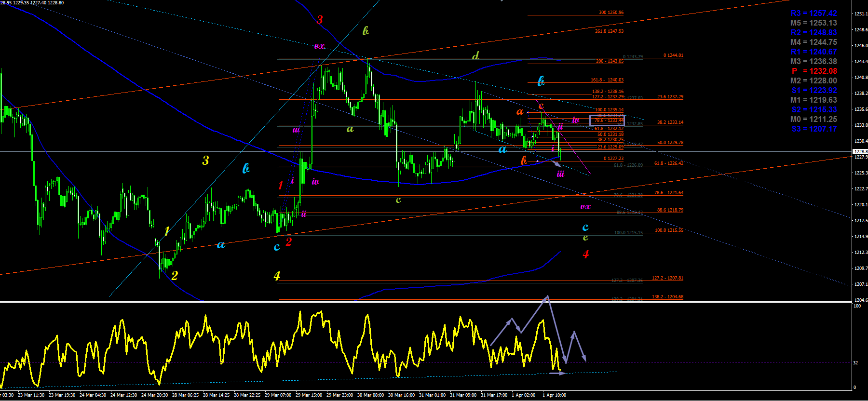Click the oscillator level 32 on the axis
The height and width of the screenshot is (401, 868).
[x=856, y=363]
